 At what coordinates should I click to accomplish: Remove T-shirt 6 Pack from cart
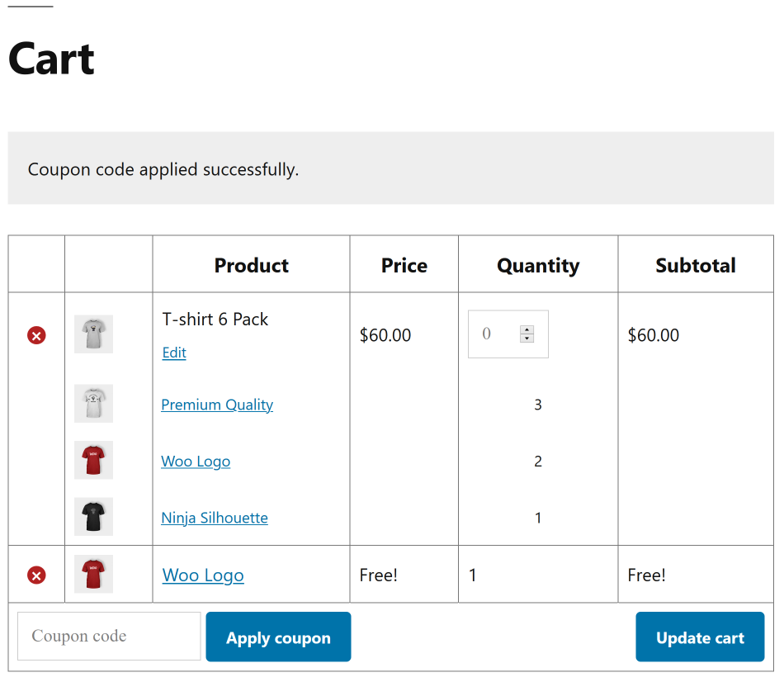pyautogui.click(x=36, y=335)
